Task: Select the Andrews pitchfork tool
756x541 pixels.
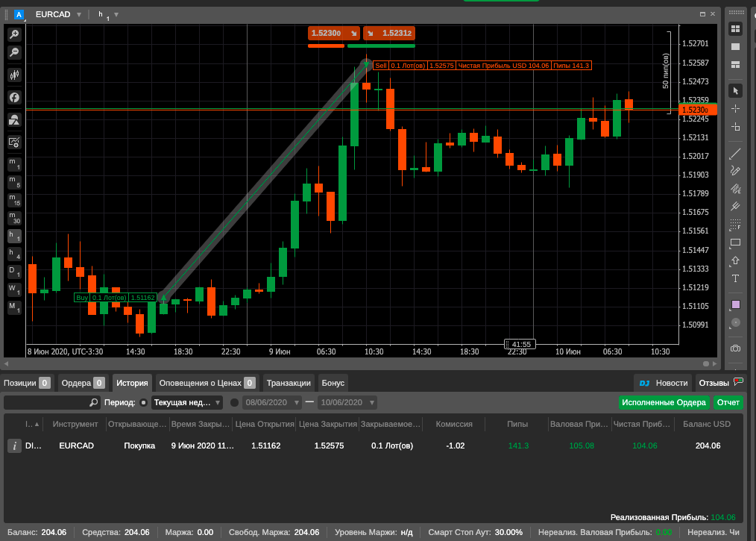Action: pyautogui.click(x=735, y=207)
